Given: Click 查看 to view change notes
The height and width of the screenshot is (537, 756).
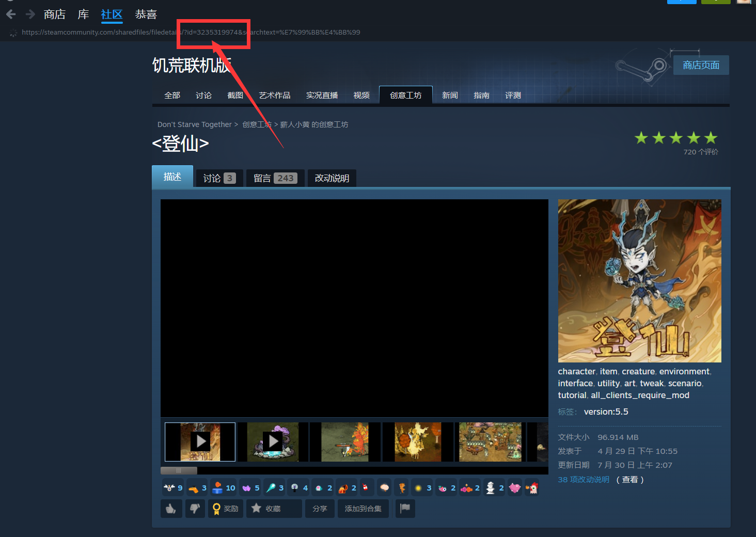Looking at the screenshot, I should 630,480.
